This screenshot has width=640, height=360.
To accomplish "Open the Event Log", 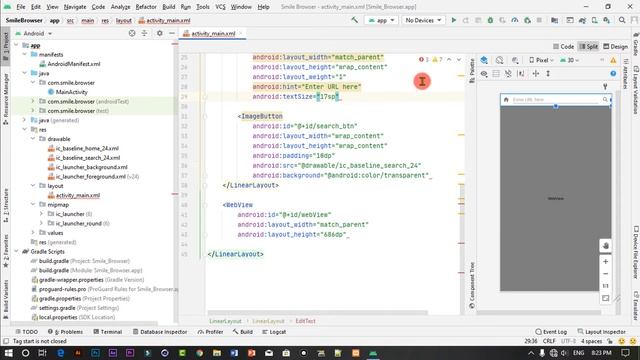I will [x=551, y=332].
